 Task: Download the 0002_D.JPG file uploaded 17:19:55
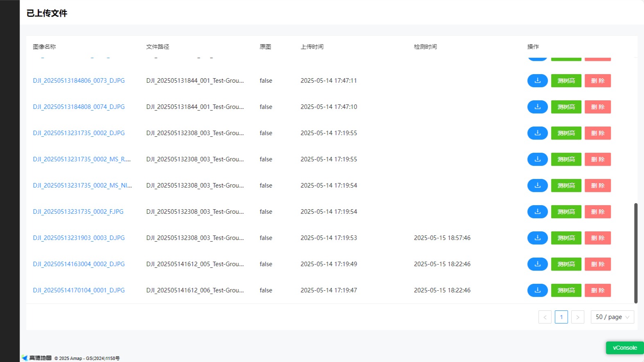[537, 133]
